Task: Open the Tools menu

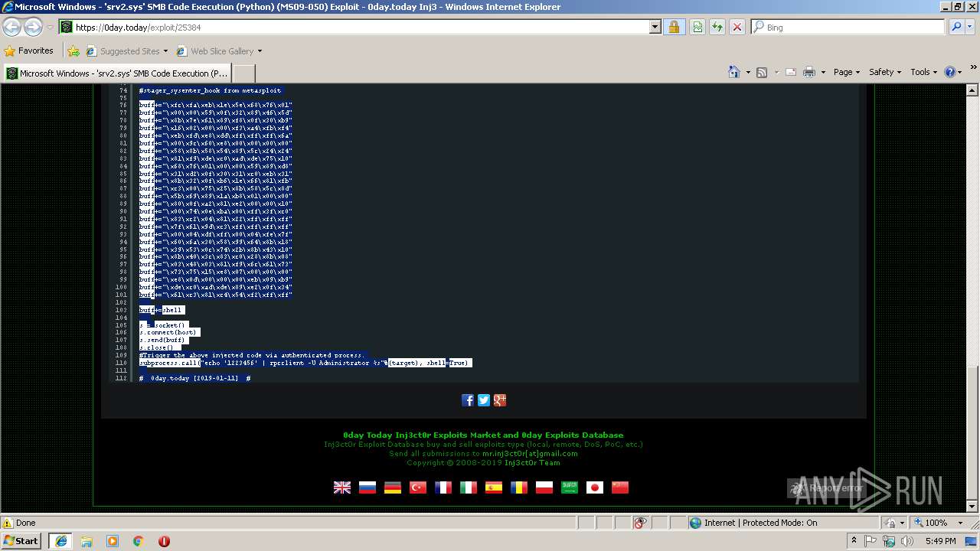Action: [924, 72]
